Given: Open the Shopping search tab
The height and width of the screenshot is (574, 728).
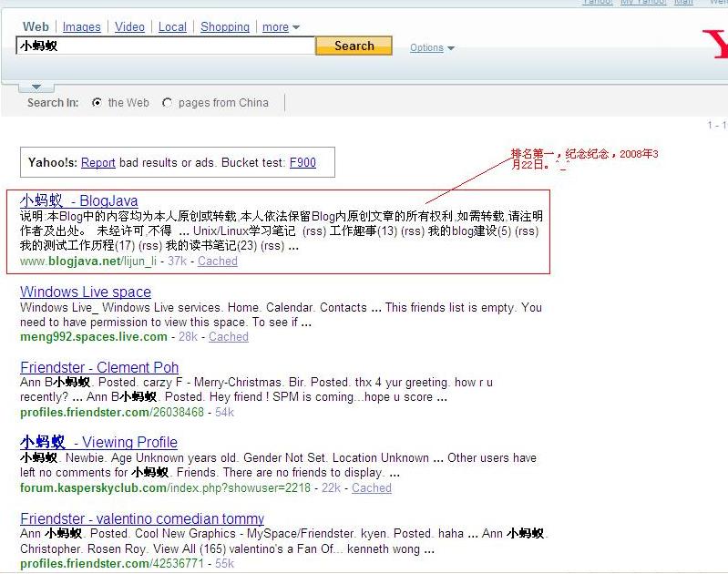Looking at the screenshot, I should click(x=225, y=27).
